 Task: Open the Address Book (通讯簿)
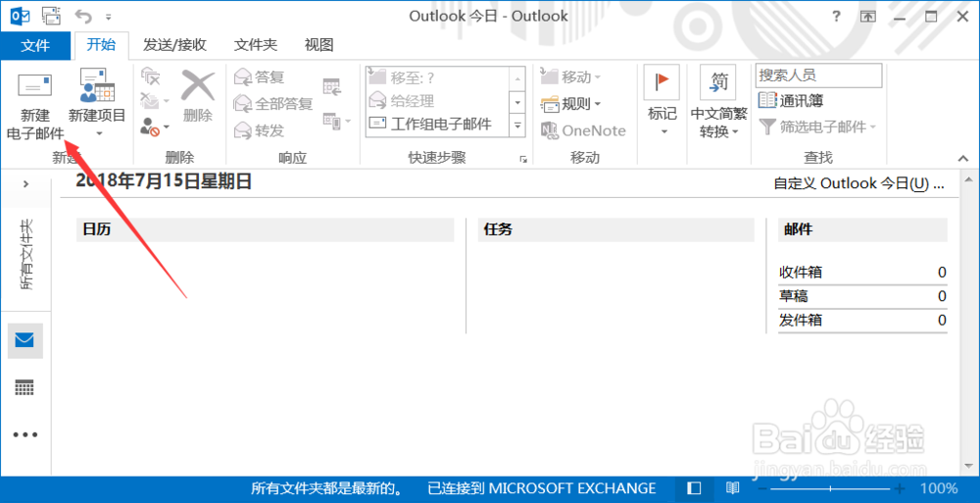[791, 100]
